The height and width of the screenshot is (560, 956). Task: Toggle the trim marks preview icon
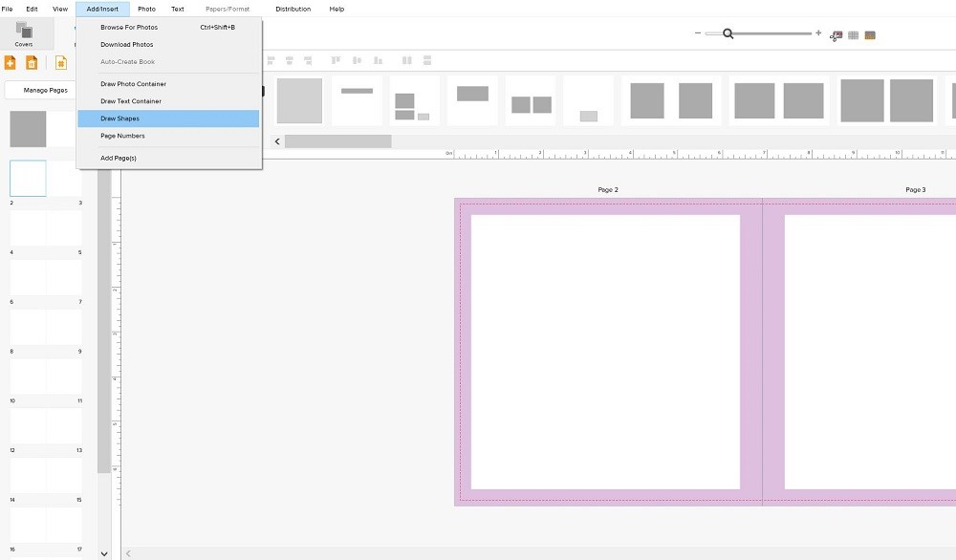click(835, 34)
